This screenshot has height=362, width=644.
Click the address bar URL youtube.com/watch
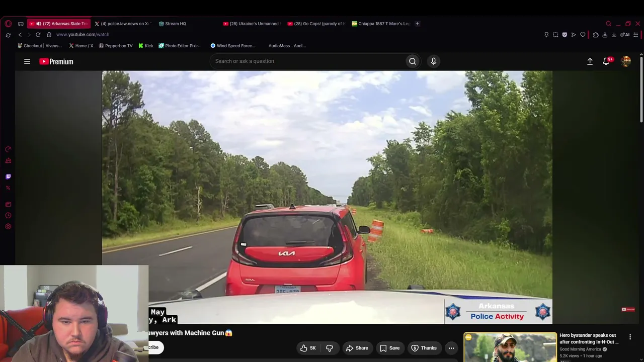tap(83, 35)
